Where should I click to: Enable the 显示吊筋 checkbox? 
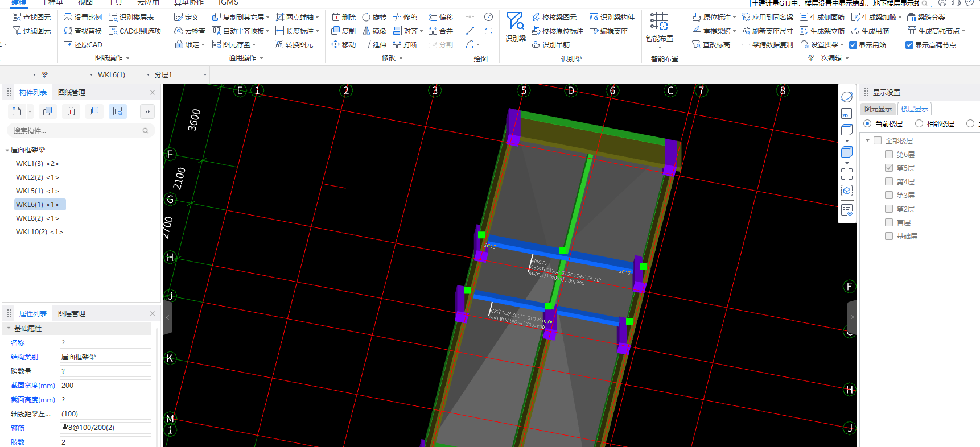[853, 45]
